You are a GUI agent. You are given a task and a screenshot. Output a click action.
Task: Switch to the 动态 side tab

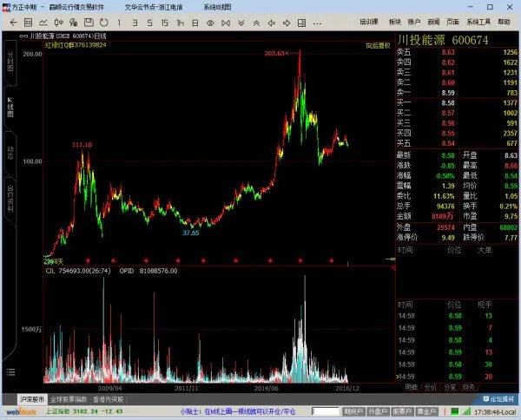point(10,153)
